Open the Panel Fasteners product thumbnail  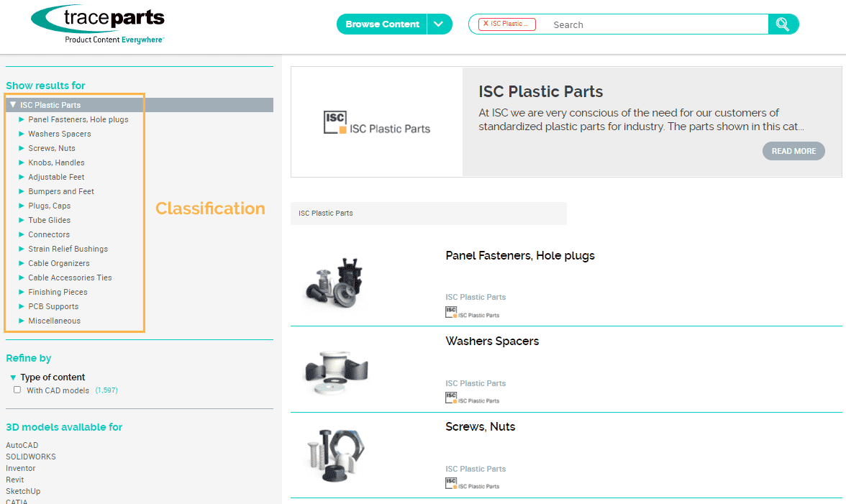coord(335,283)
